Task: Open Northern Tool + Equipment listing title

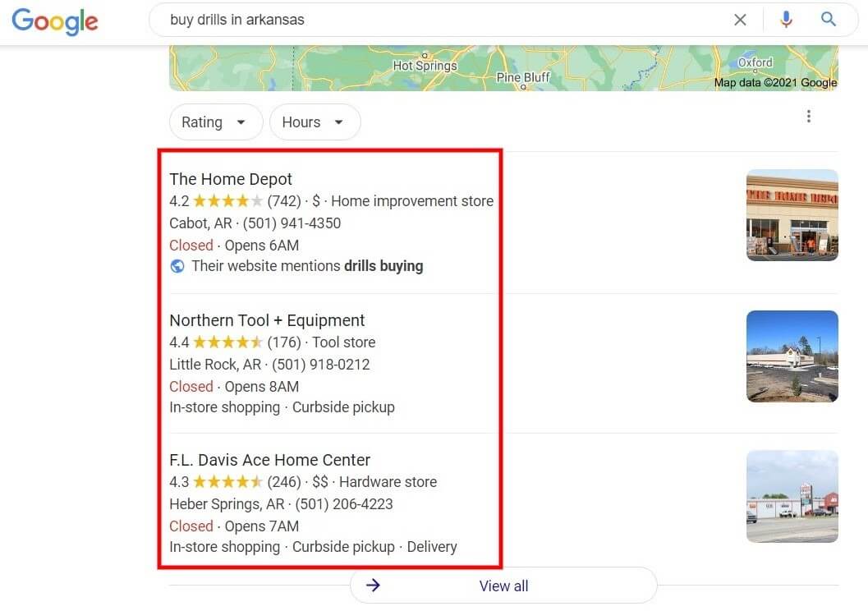Action: 267,320
